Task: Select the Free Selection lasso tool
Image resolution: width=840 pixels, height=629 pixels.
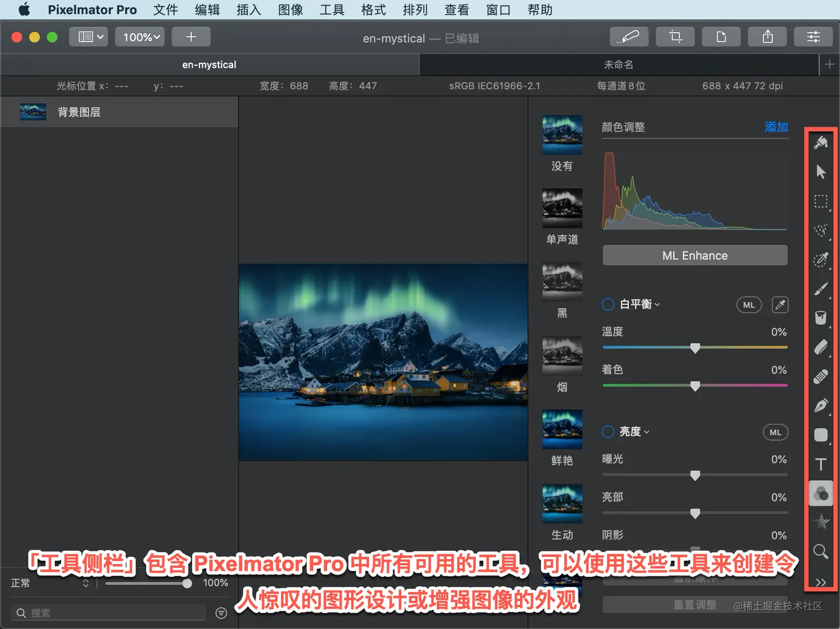Action: point(821,230)
